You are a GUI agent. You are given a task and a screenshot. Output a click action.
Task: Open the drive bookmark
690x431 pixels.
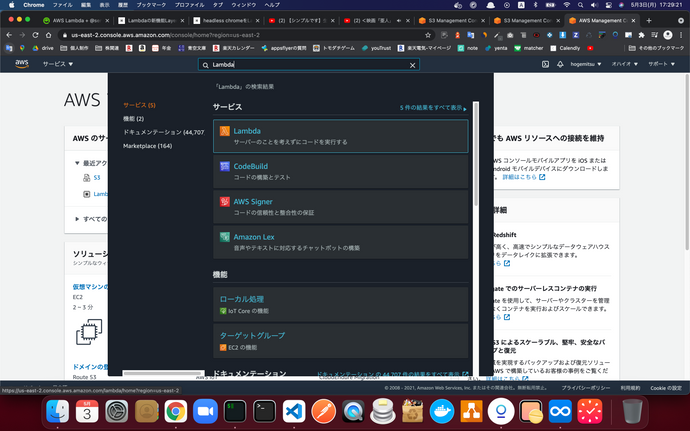[43, 48]
